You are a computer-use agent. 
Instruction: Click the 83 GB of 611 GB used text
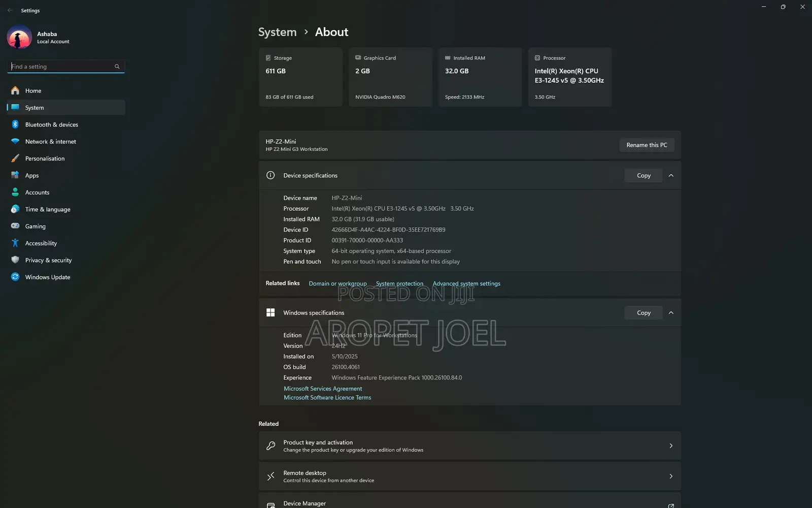point(289,97)
